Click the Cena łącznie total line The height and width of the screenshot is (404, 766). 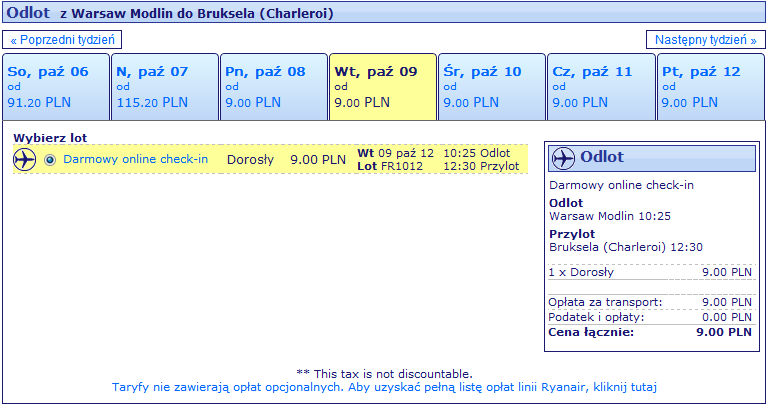[x=650, y=333]
